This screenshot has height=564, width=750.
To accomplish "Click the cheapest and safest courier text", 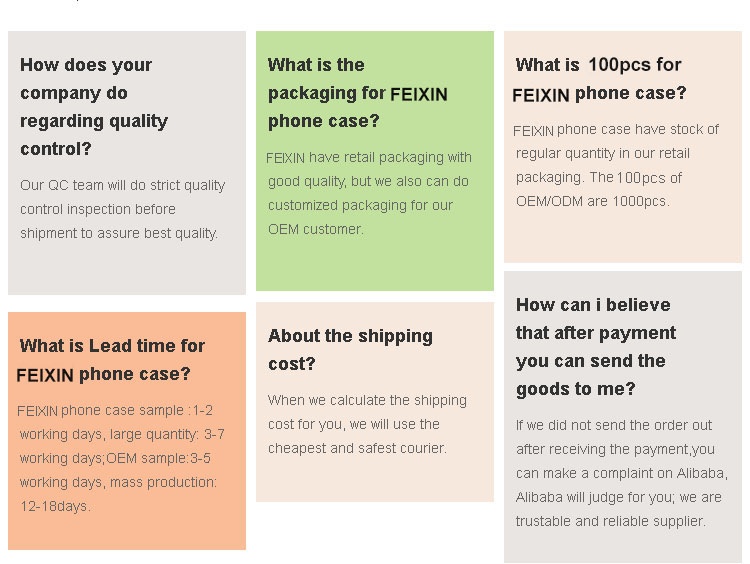I will 357,448.
